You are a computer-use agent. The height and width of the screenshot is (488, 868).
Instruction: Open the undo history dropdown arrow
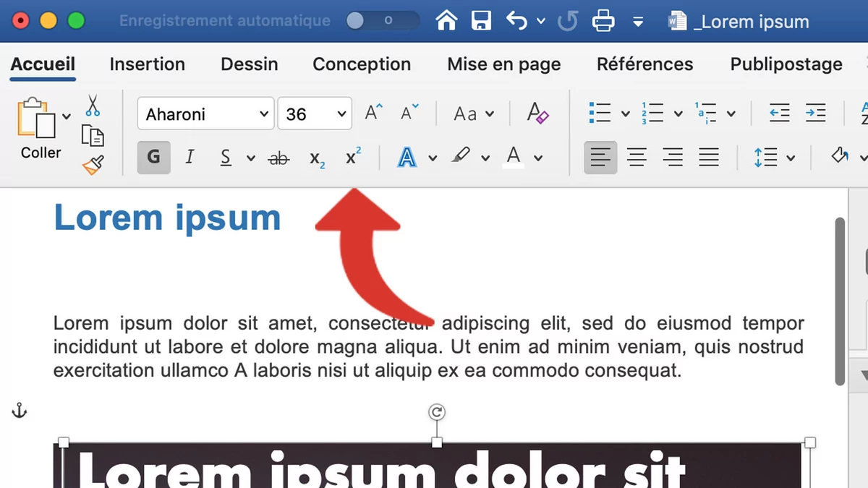tap(541, 21)
